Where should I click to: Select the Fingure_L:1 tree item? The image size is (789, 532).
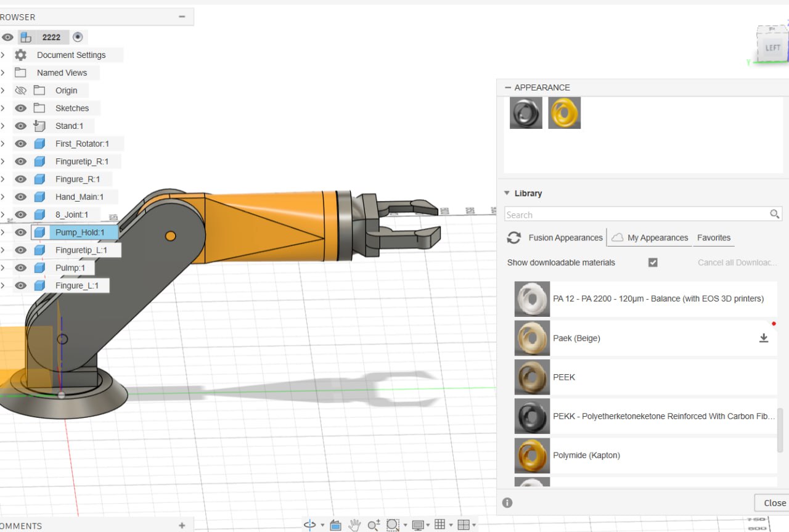pyautogui.click(x=77, y=285)
